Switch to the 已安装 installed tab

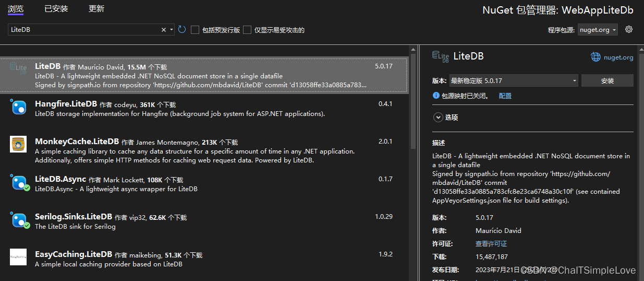pos(56,8)
